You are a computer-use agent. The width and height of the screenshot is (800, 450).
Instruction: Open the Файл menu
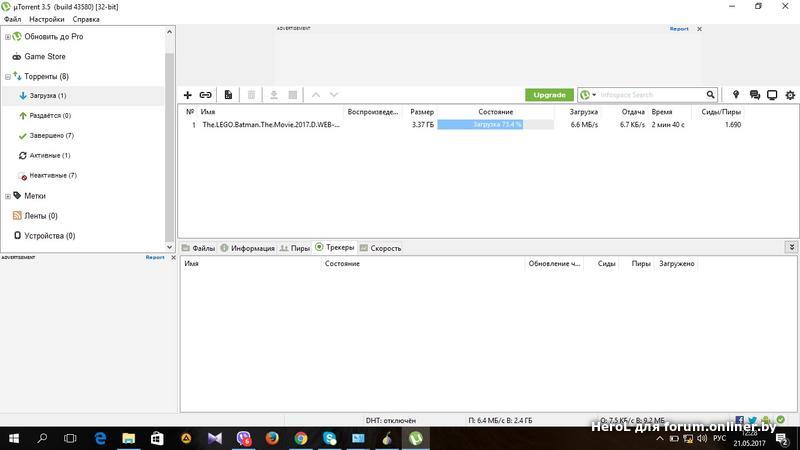13,19
